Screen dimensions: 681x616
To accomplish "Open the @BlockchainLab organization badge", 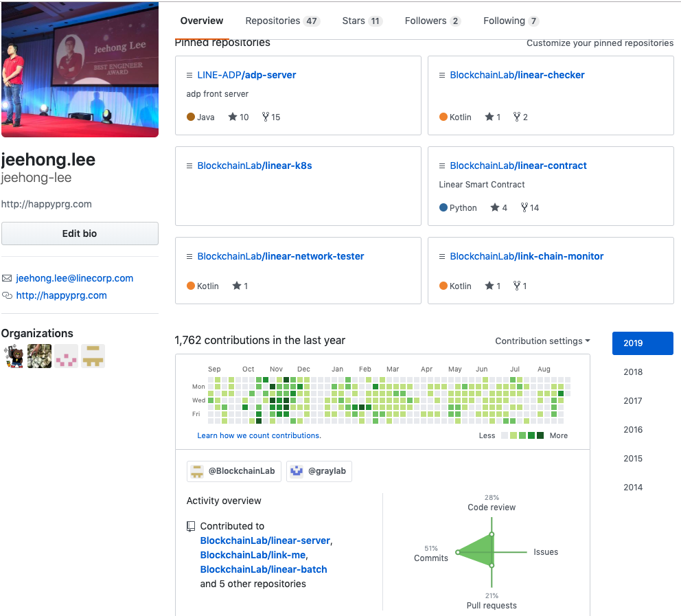I will click(x=233, y=471).
